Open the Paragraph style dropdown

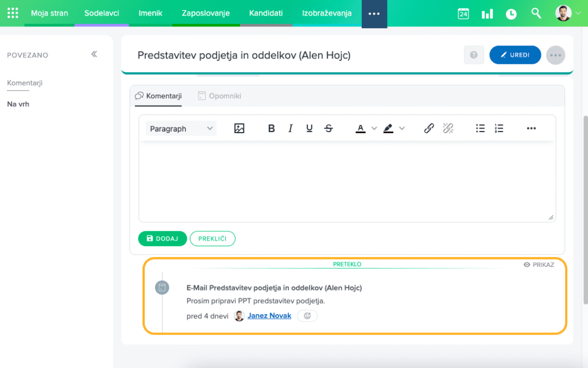point(181,129)
